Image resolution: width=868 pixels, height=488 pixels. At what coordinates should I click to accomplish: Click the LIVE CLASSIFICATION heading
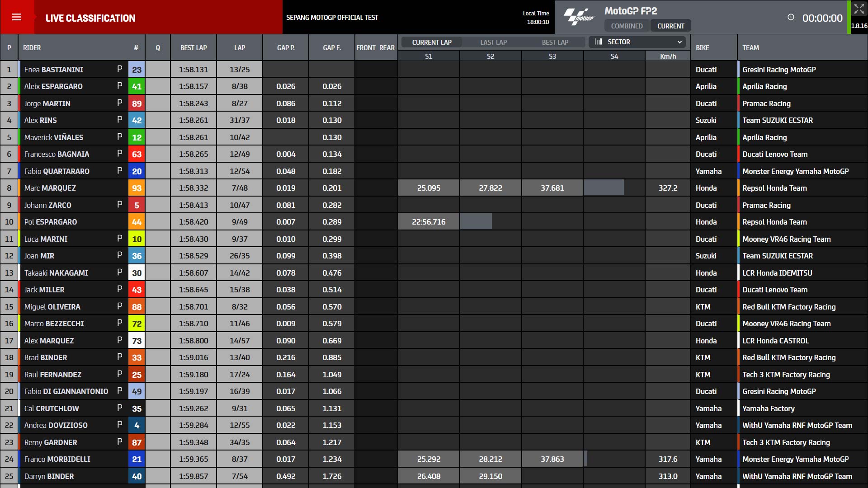click(x=90, y=18)
